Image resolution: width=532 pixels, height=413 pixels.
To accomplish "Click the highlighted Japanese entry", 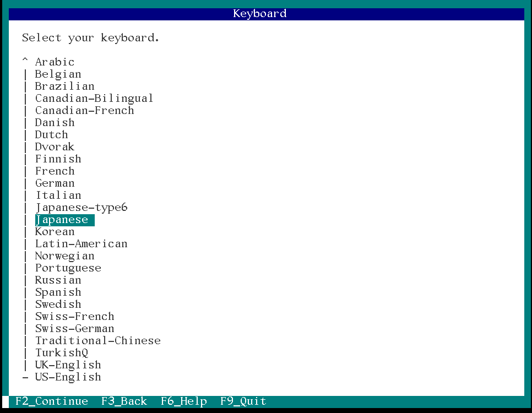I will pyautogui.click(x=64, y=220).
